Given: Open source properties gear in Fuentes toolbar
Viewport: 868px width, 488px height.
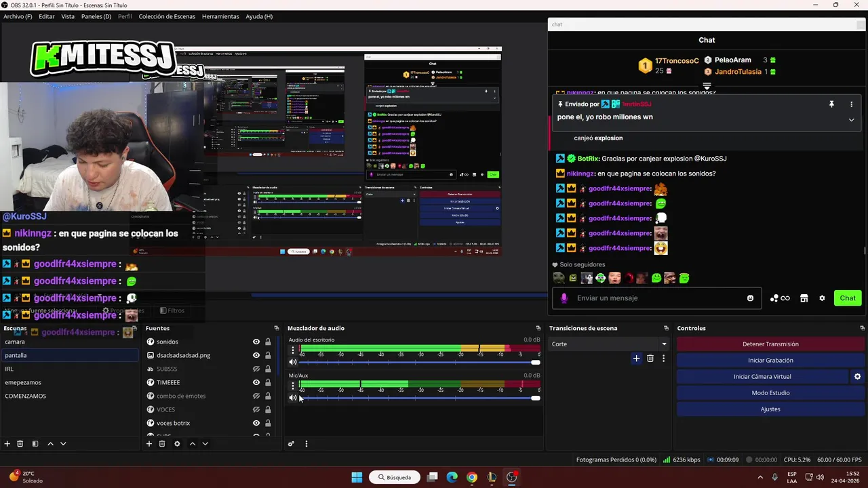Looking at the screenshot, I should (177, 444).
